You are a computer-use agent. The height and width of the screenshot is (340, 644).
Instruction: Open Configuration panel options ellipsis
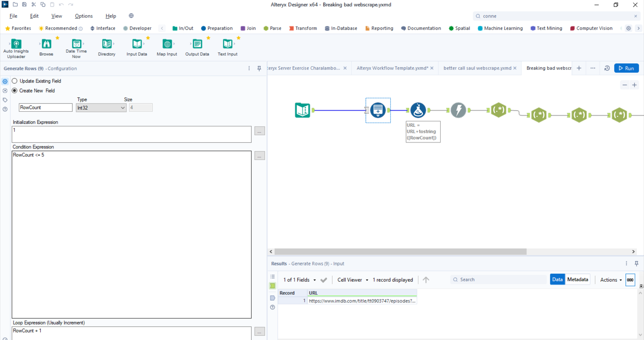click(x=249, y=68)
